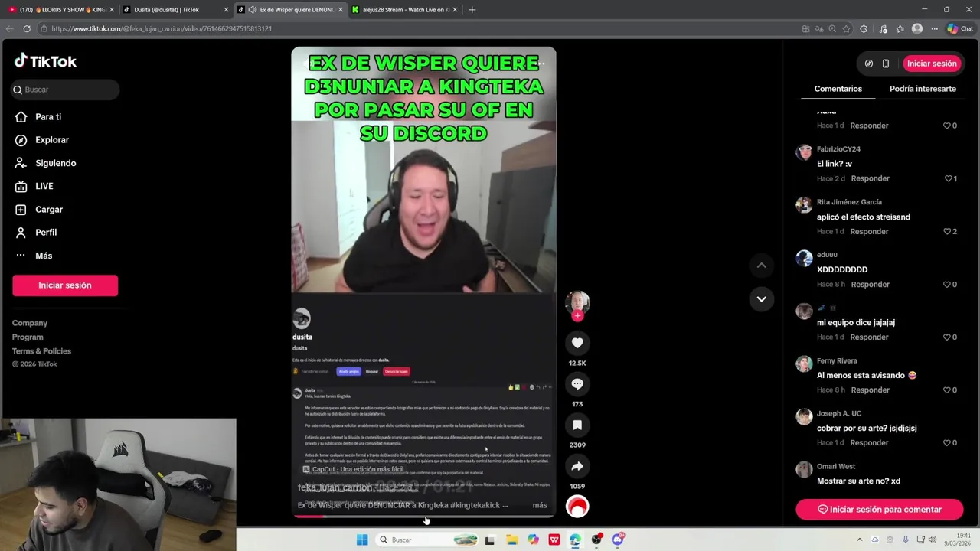Switch to Podría interesarte tab
980x551 pixels.
[923, 89]
